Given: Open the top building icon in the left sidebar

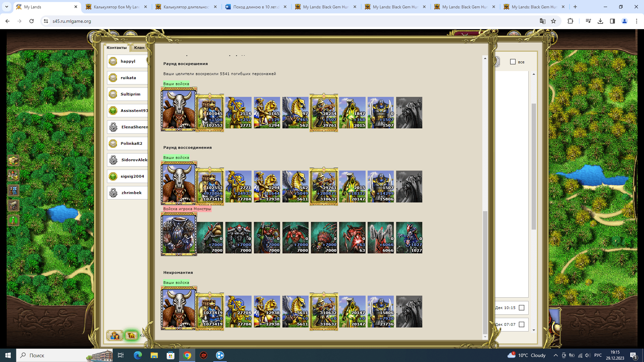Looking at the screenshot, I should point(13,160).
